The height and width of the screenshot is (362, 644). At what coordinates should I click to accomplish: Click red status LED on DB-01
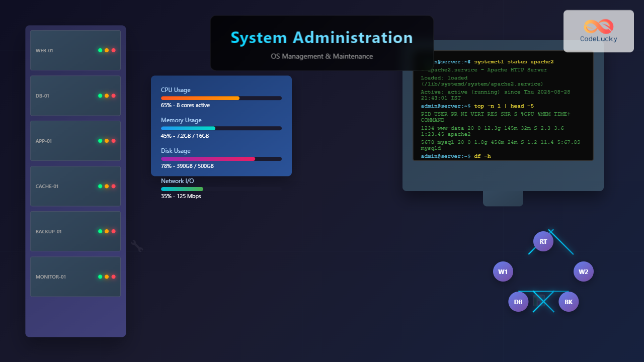[x=113, y=96]
